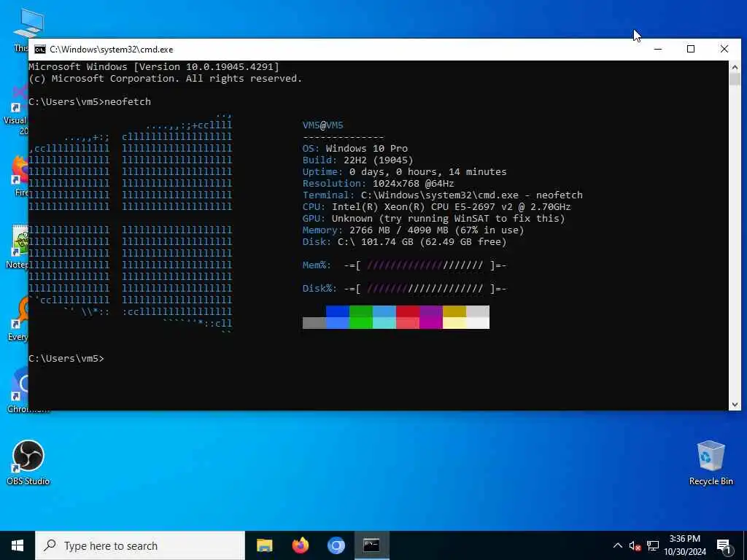Show hidden system tray icons
The image size is (747, 560).
click(x=617, y=545)
